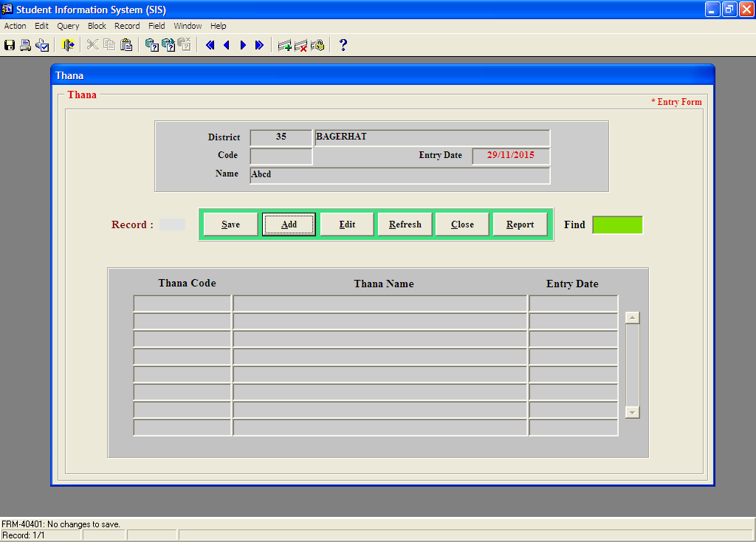Image resolution: width=756 pixels, height=542 pixels.
Task: Click the Exit door icon in toolbar
Action: (68, 45)
